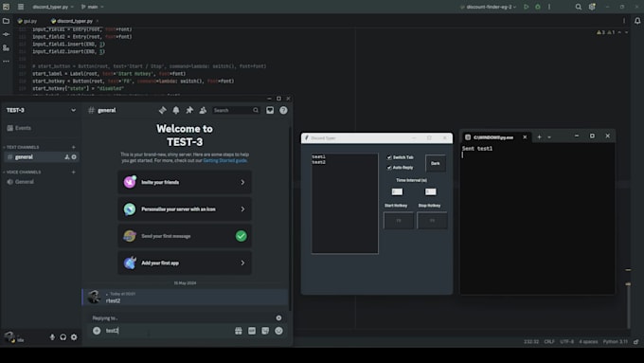Open the Getting Started guide link
The image size is (644, 363).
(225, 161)
